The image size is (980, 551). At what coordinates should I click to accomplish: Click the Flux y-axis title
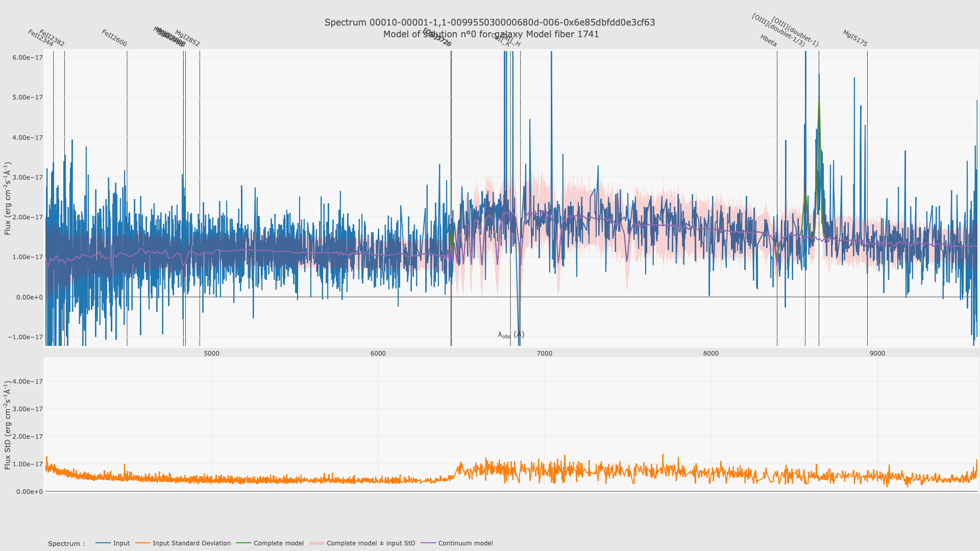(8, 198)
